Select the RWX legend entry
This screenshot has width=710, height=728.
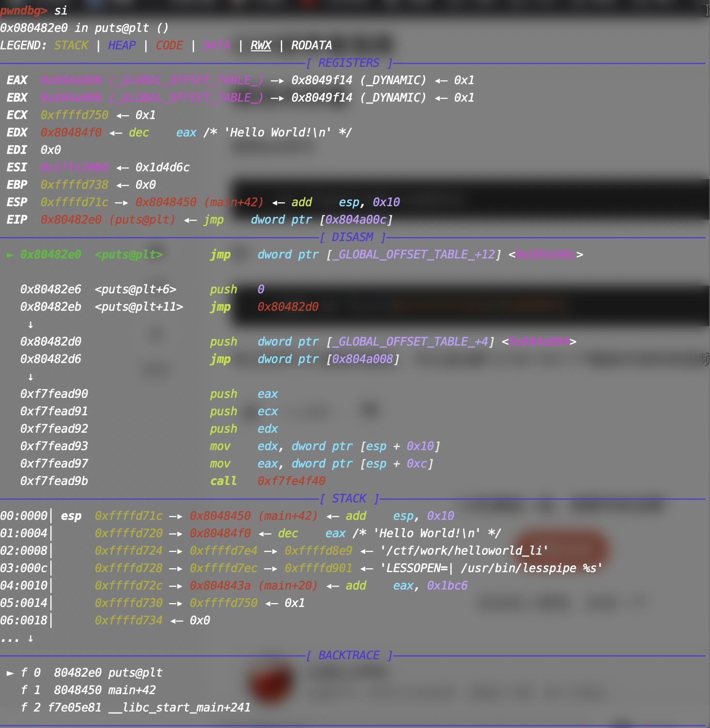point(261,45)
